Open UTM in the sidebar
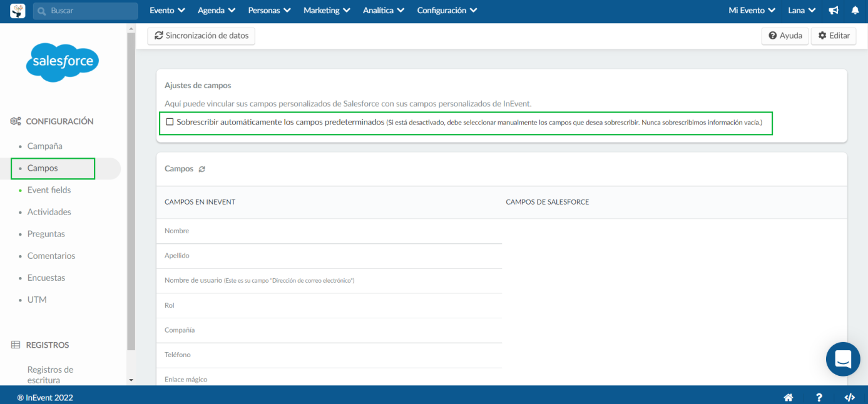Screen dimensions: 868x404 tap(37, 300)
